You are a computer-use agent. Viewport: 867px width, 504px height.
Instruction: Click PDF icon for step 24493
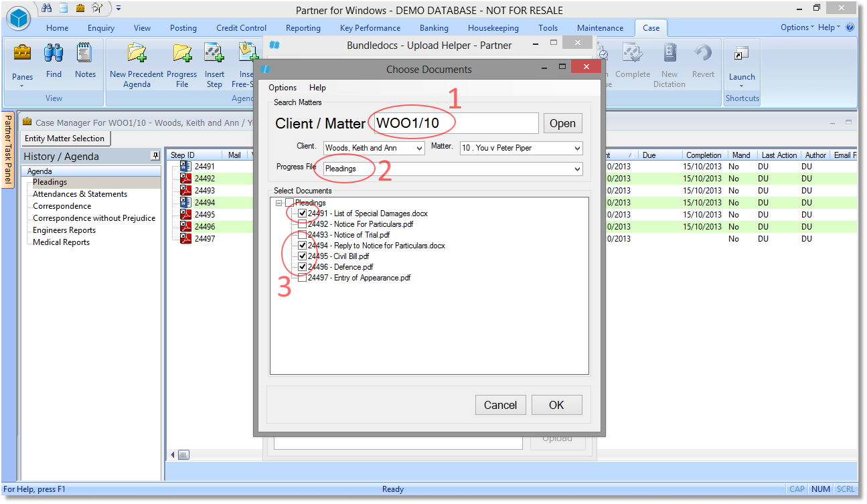pos(186,190)
